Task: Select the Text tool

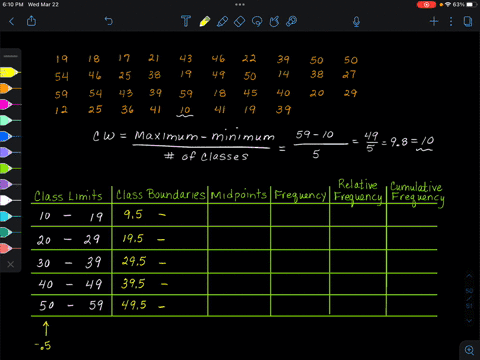Action: 186,21
